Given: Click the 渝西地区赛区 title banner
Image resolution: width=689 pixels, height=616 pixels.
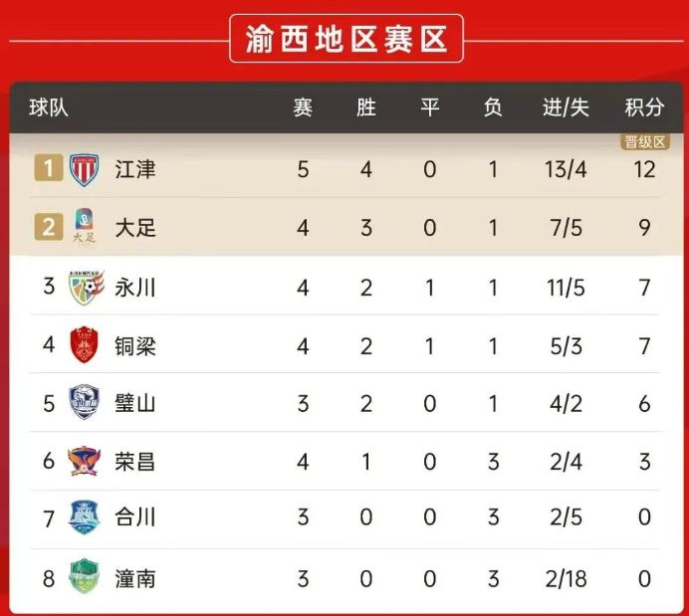Looking at the screenshot, I should pos(345,39).
